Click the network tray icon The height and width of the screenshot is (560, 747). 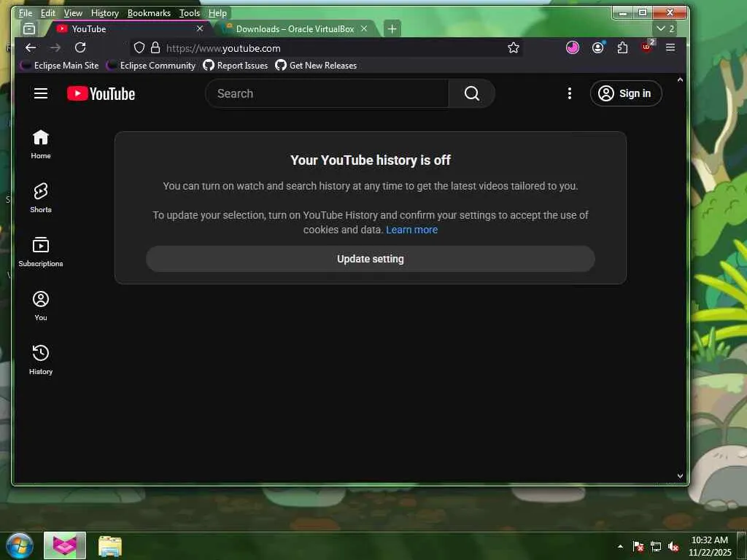pos(656,547)
